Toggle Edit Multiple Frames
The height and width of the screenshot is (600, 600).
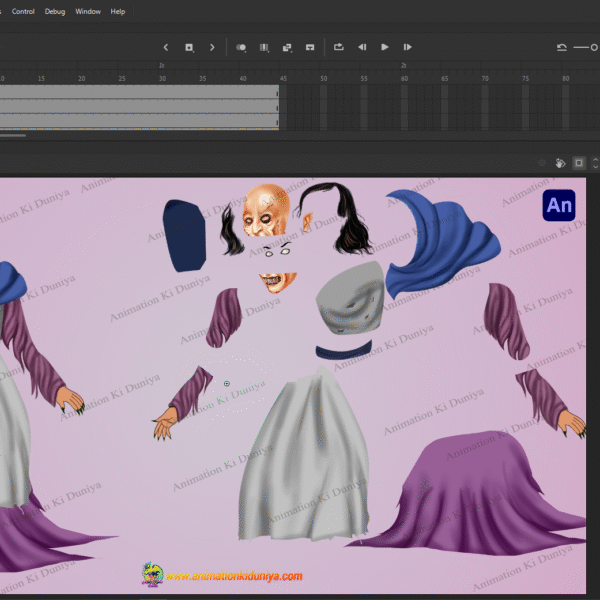click(264, 47)
